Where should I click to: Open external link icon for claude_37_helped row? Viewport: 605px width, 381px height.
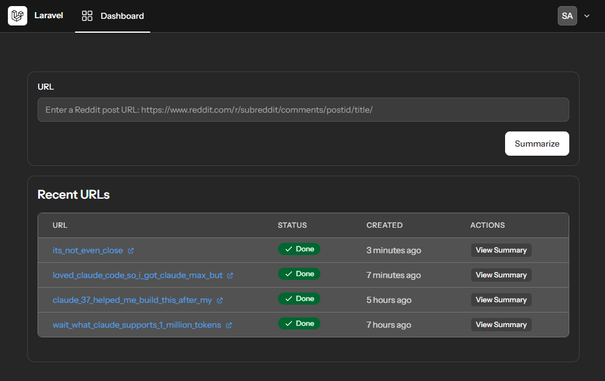click(x=220, y=300)
